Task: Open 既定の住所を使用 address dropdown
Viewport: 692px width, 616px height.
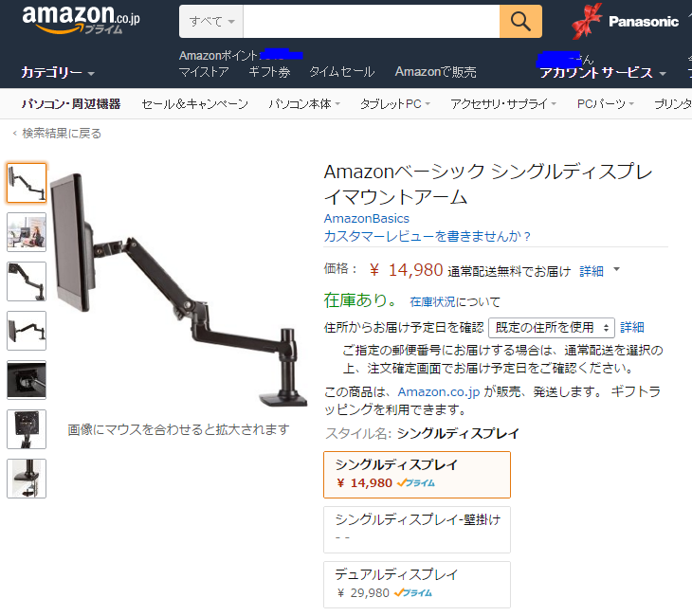Action: (552, 328)
